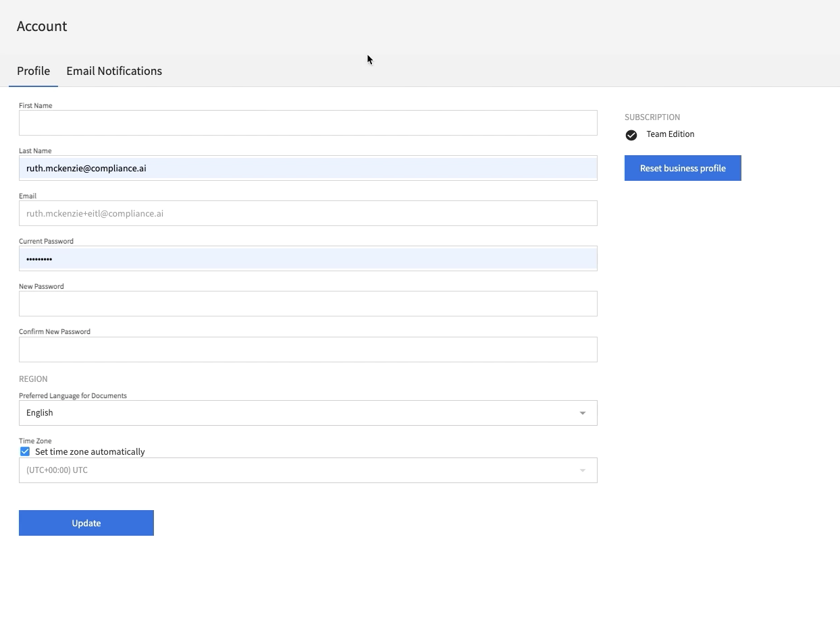The width and height of the screenshot is (840, 641).
Task: Switch to the Profile tab
Action: tap(33, 71)
